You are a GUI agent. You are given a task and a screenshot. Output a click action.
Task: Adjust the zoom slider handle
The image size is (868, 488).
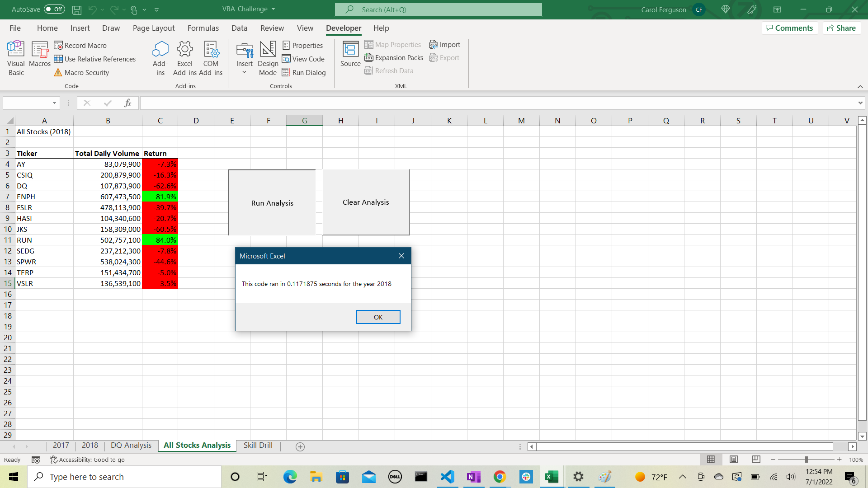click(x=806, y=460)
